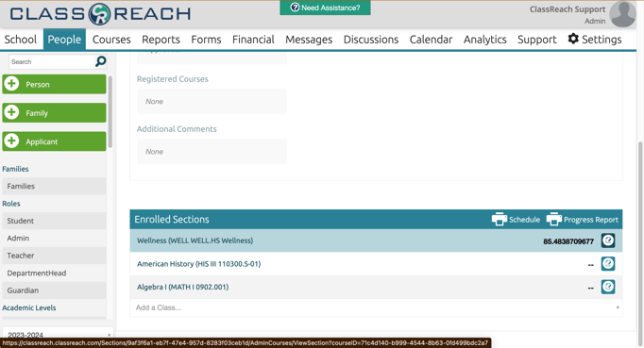
Task: Select the DepartmentHead role
Action: [x=54, y=273]
